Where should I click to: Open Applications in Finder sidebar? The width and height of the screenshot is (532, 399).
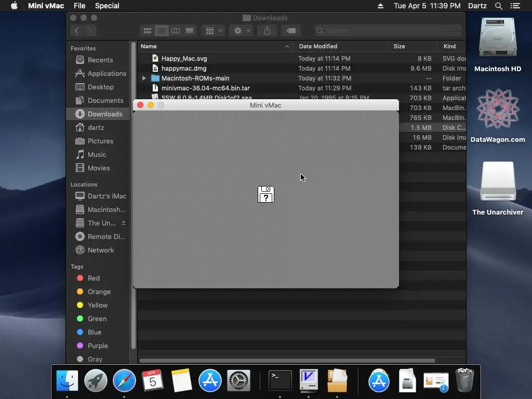(98, 73)
